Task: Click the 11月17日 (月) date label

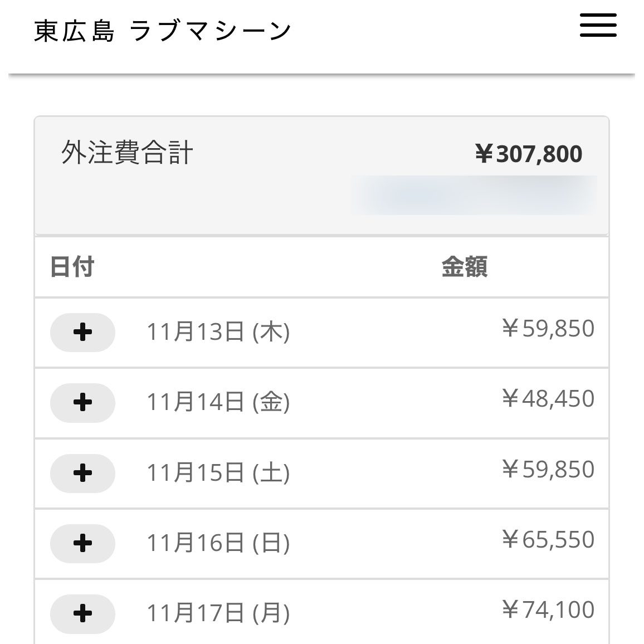Action: [x=218, y=613]
